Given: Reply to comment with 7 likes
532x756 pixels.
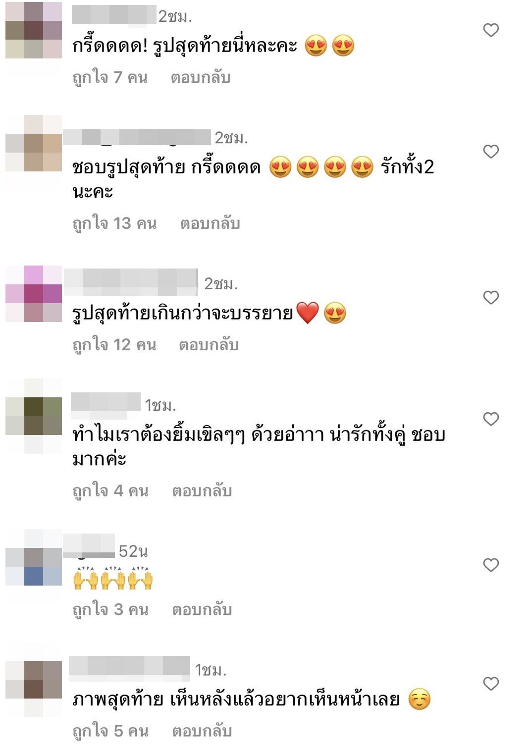Looking at the screenshot, I should tap(201, 77).
